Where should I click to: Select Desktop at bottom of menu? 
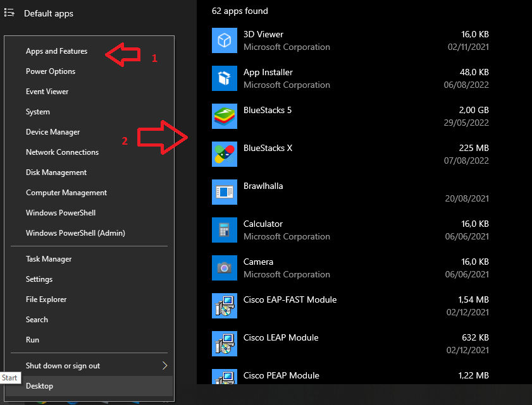pyautogui.click(x=40, y=386)
